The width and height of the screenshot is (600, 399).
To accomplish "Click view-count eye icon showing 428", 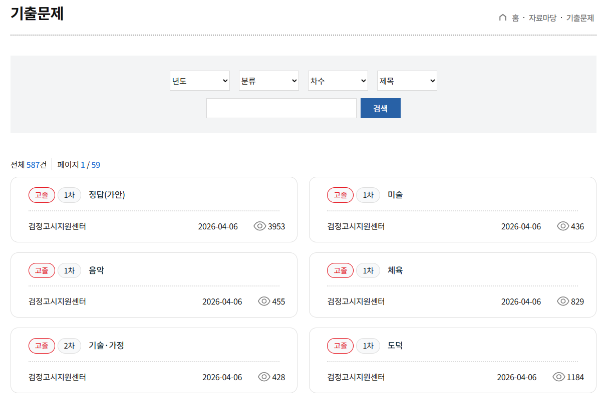I will click(264, 377).
